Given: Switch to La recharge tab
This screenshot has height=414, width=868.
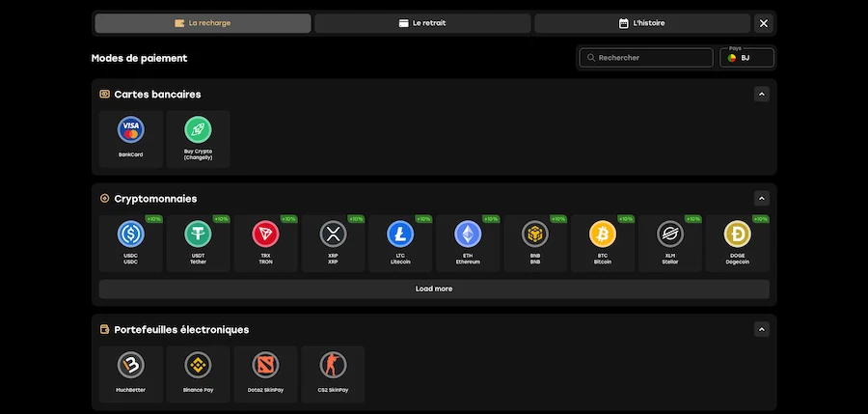Looking at the screenshot, I should point(203,23).
